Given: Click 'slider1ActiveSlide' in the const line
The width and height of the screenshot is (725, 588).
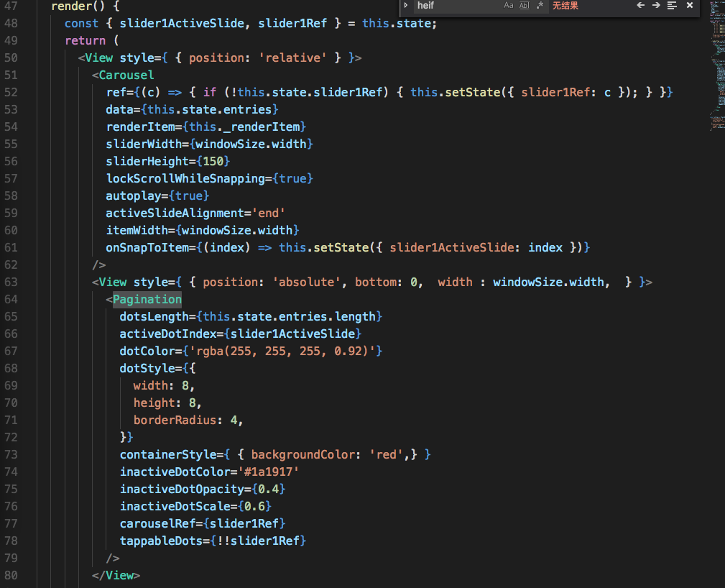Looking at the screenshot, I should coord(182,23).
